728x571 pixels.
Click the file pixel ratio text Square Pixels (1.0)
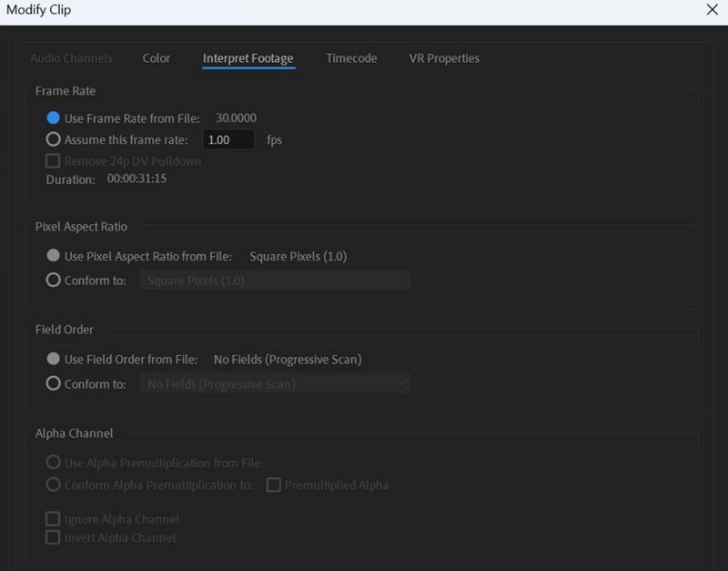tap(298, 257)
